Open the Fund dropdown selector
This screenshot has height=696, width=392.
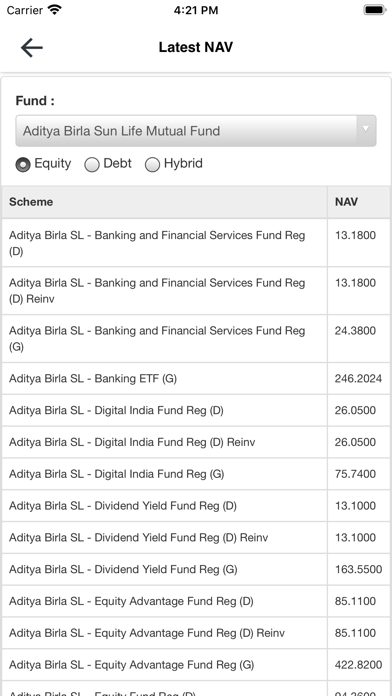(196, 131)
